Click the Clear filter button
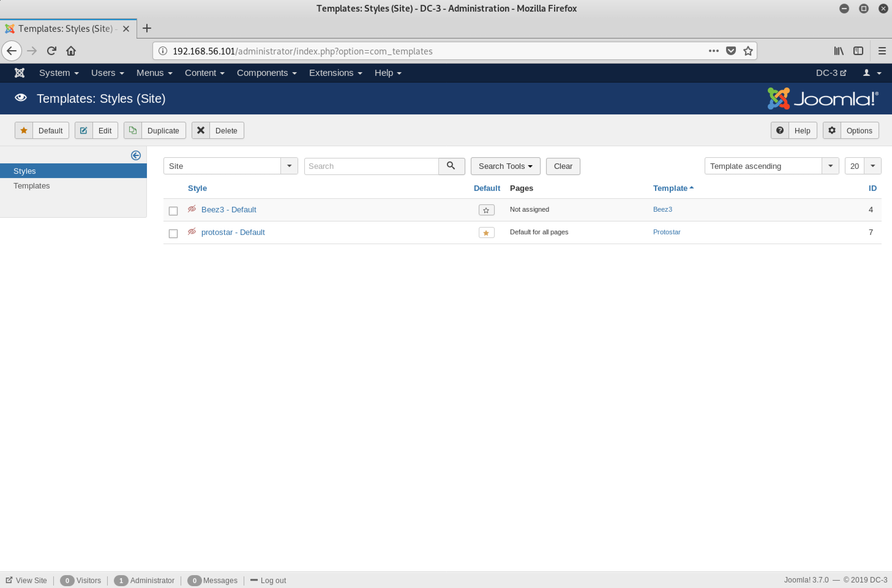 [x=563, y=166]
